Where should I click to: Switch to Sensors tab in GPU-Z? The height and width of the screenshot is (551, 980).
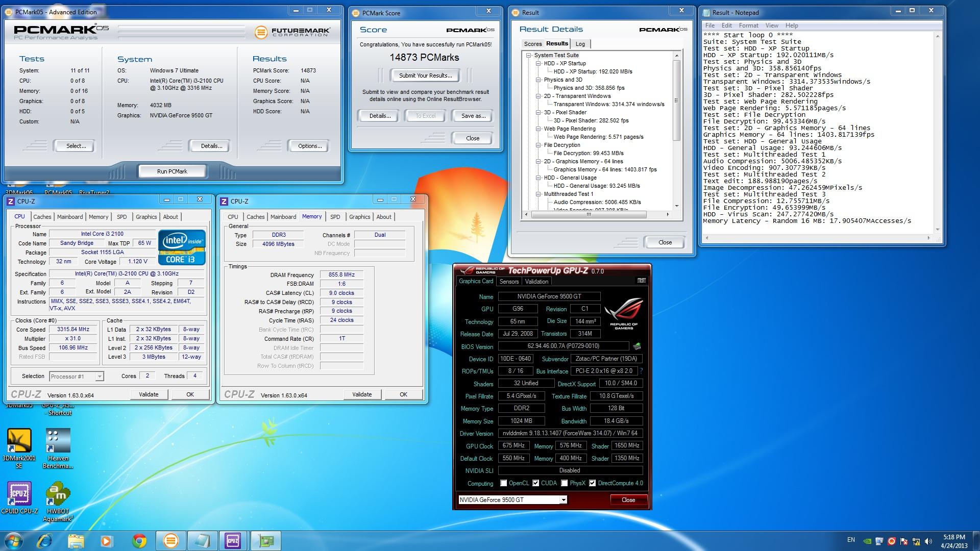[x=509, y=282]
